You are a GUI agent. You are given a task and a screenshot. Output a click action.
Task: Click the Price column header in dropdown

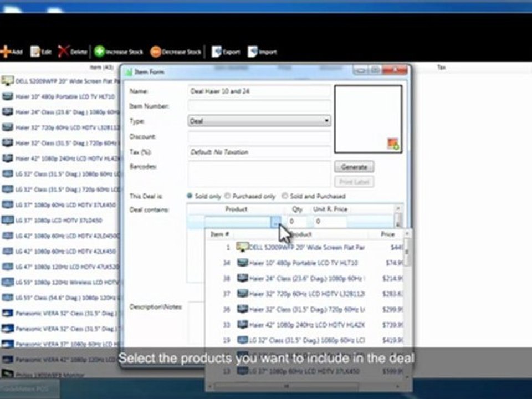click(387, 234)
